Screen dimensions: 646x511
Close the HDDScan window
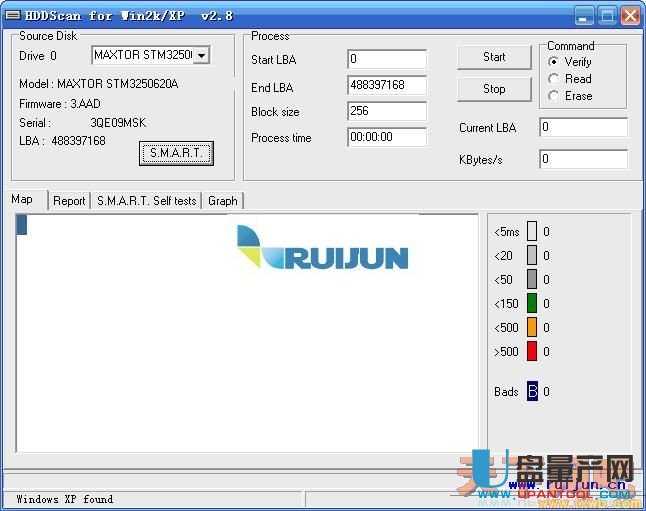[x=630, y=16]
